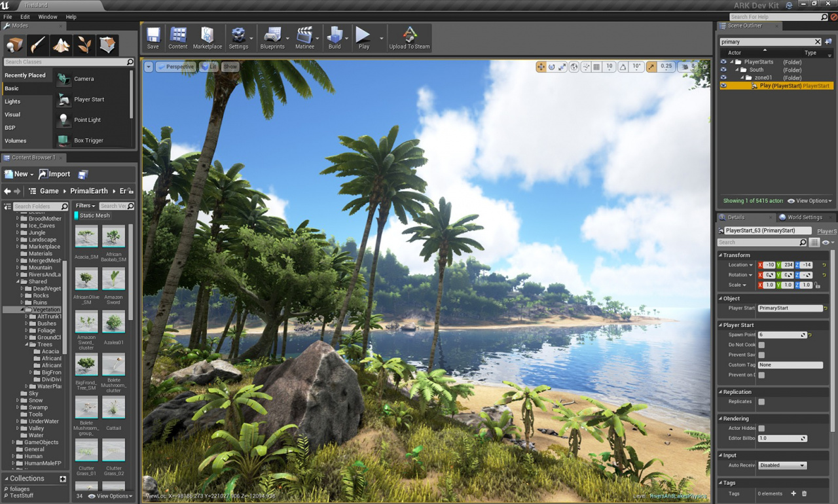Open Content Browser View Options
Screen dimensions: 838x504
click(111, 496)
